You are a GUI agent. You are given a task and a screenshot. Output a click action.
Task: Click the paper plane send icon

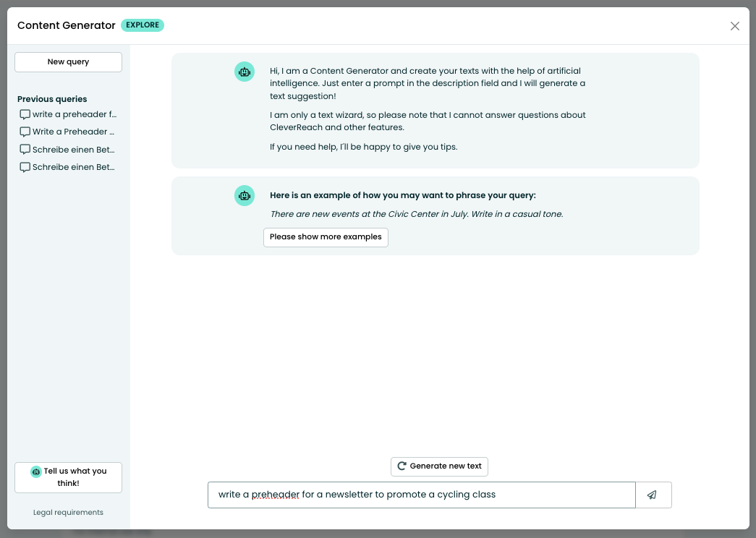pyautogui.click(x=653, y=495)
